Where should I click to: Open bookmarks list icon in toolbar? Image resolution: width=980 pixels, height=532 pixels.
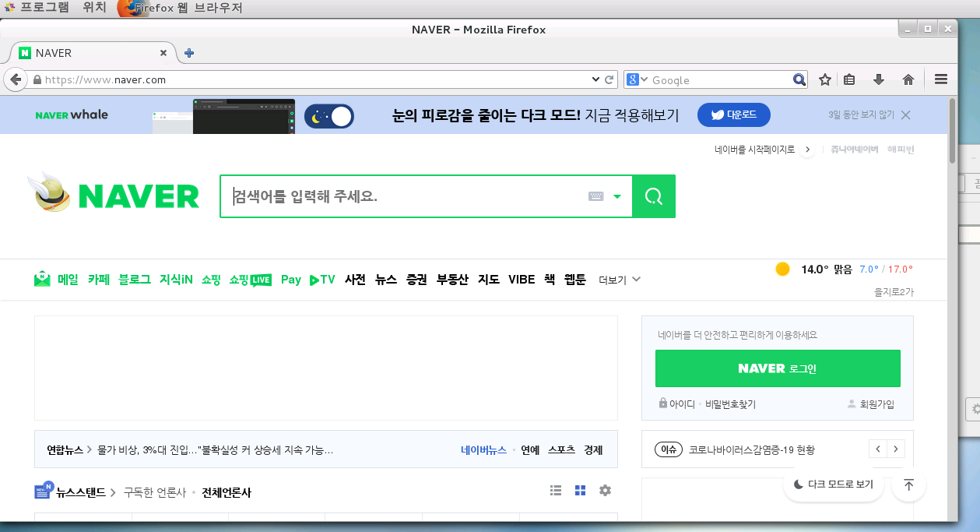click(849, 79)
